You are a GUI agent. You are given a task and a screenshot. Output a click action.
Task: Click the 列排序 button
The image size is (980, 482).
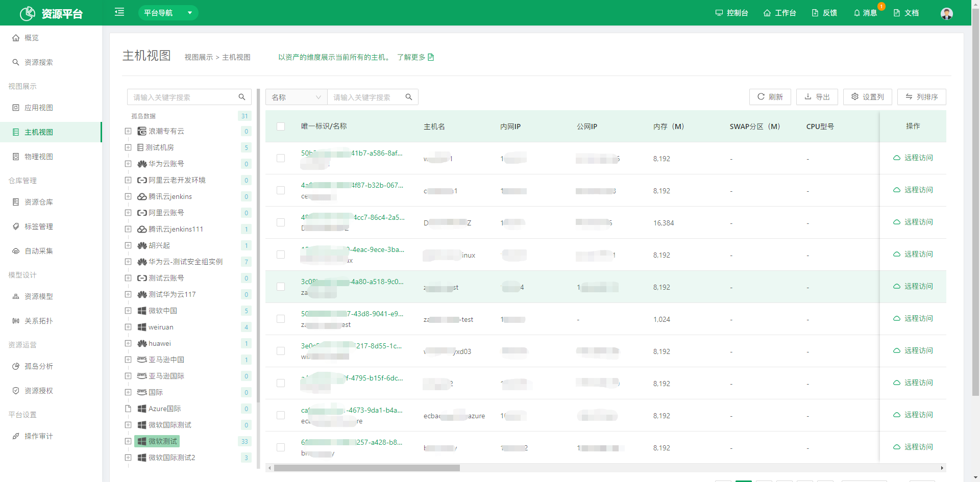tap(921, 97)
